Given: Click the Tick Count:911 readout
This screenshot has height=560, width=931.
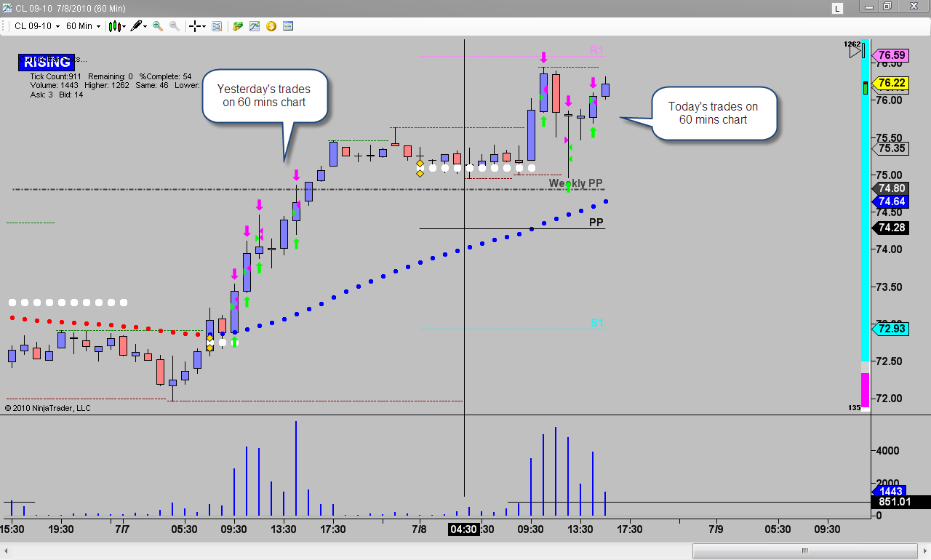Looking at the screenshot, I should click(55, 76).
